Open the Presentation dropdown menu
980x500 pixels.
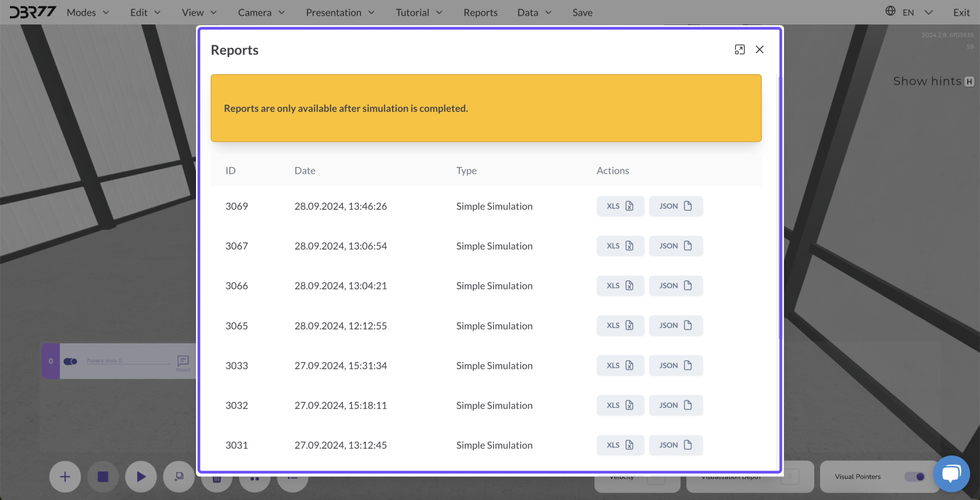(x=340, y=12)
